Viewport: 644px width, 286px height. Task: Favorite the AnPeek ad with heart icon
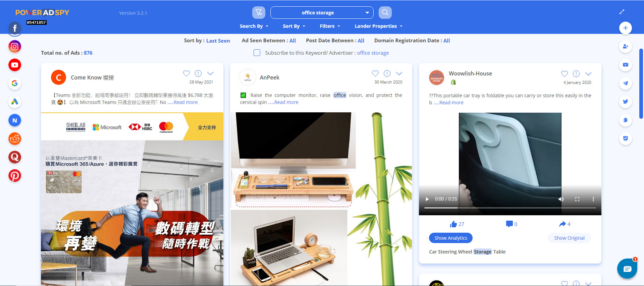tap(375, 73)
